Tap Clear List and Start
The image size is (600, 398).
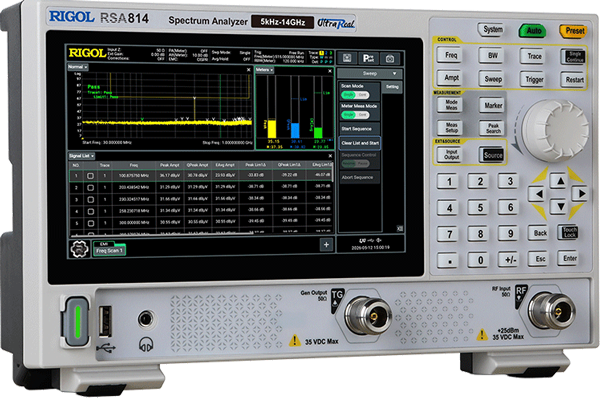tap(360, 143)
